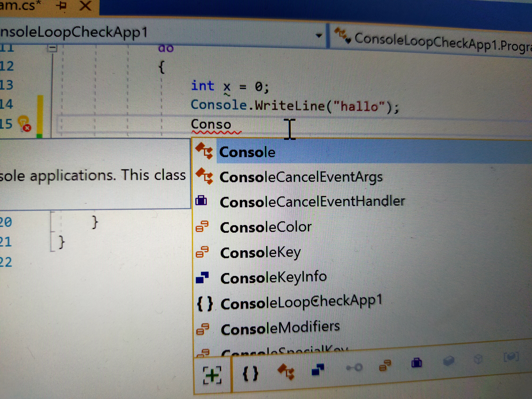Click struct icon beside ConsoleKeyInfo

[202, 278]
